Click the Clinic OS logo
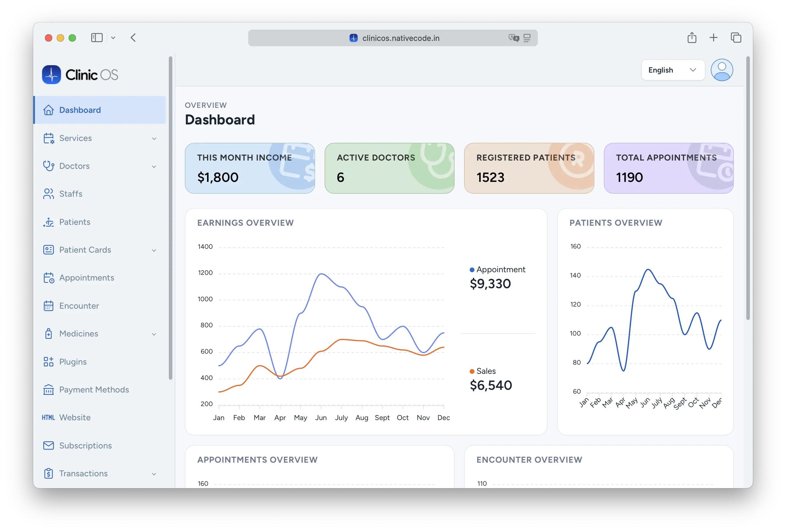Screen dimensions: 786x532 pos(80,74)
